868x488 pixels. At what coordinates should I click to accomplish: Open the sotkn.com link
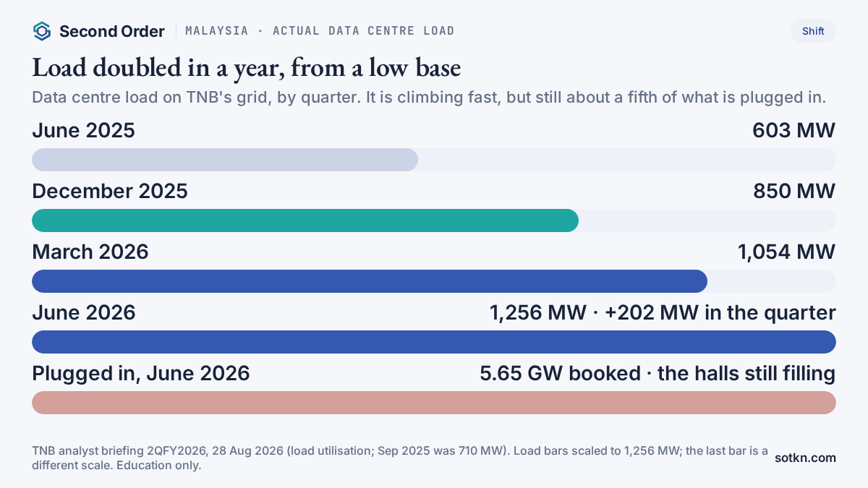click(x=805, y=458)
